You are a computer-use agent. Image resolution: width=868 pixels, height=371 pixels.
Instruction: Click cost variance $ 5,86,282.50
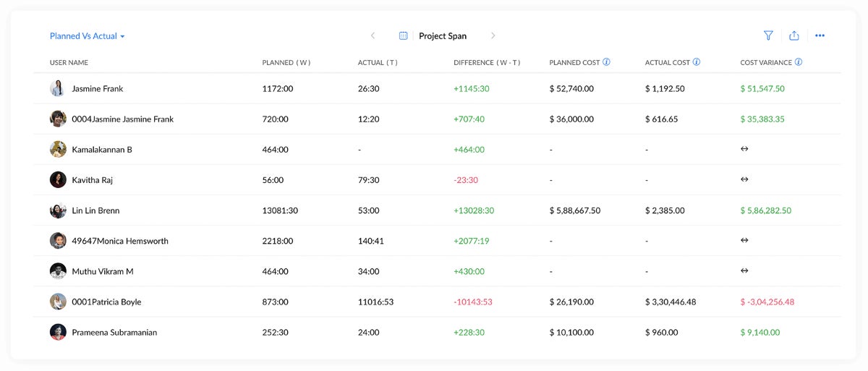pyautogui.click(x=766, y=211)
